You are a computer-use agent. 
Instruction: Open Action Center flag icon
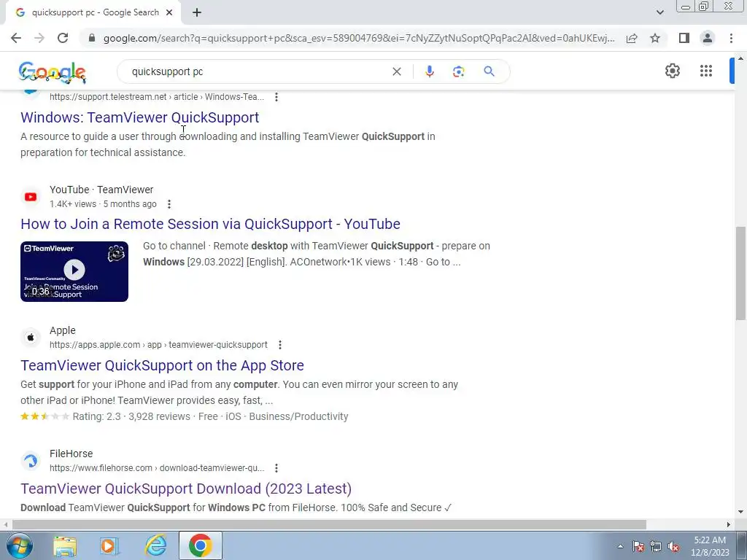(x=638, y=546)
